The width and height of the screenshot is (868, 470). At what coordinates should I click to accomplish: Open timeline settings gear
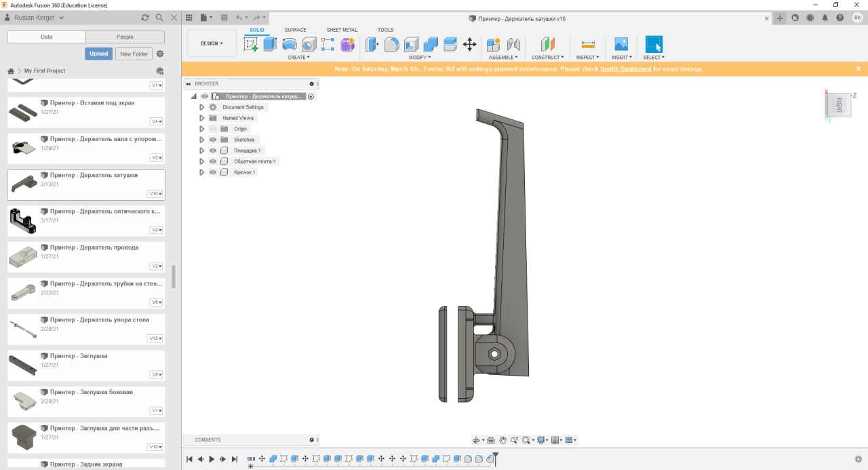[858, 459]
